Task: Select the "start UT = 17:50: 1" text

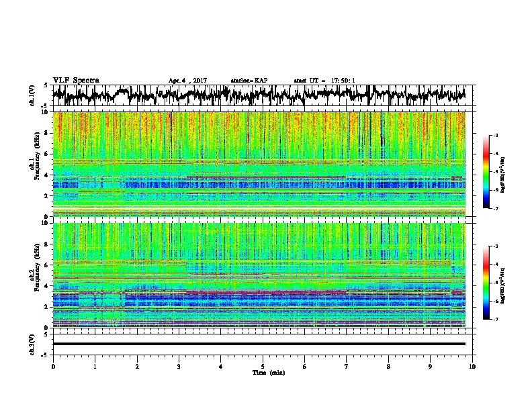Action: click(x=324, y=81)
